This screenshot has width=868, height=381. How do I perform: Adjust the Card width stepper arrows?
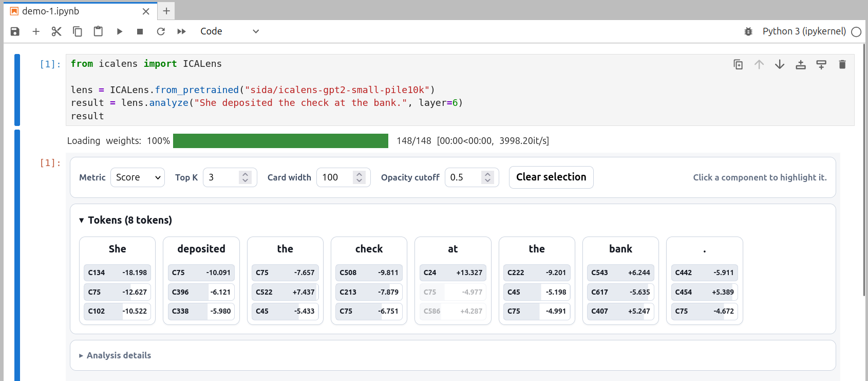(360, 177)
